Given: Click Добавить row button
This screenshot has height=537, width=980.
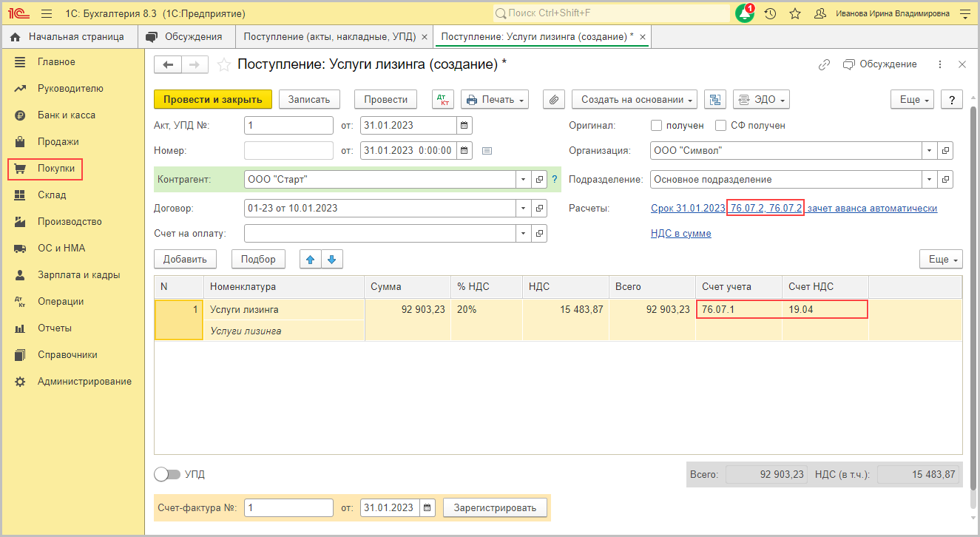Looking at the screenshot, I should pyautogui.click(x=185, y=259).
